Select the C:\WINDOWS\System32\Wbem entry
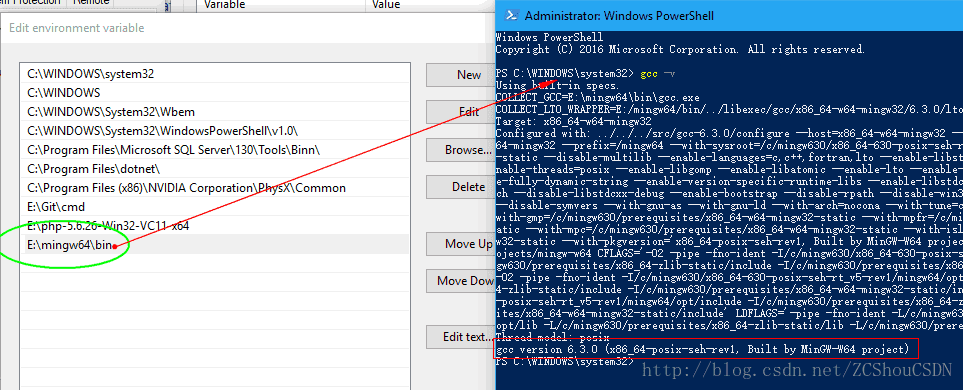The height and width of the screenshot is (390, 963). 214,112
